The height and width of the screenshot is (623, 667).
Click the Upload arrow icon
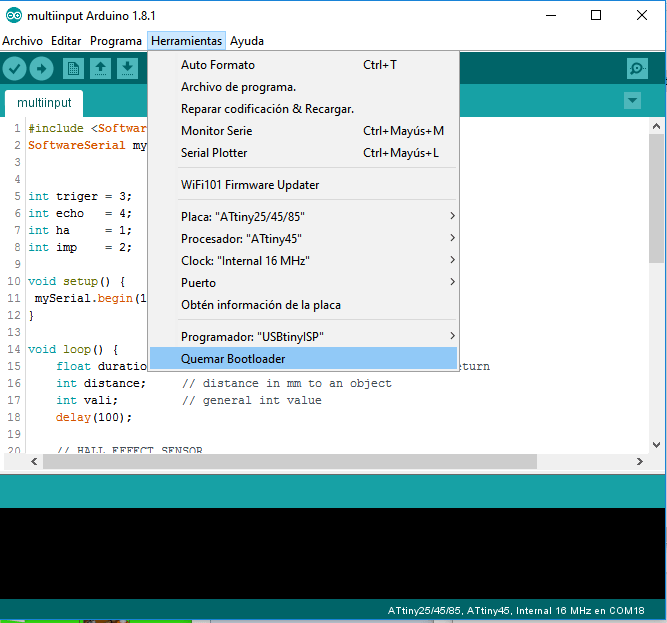[41, 68]
